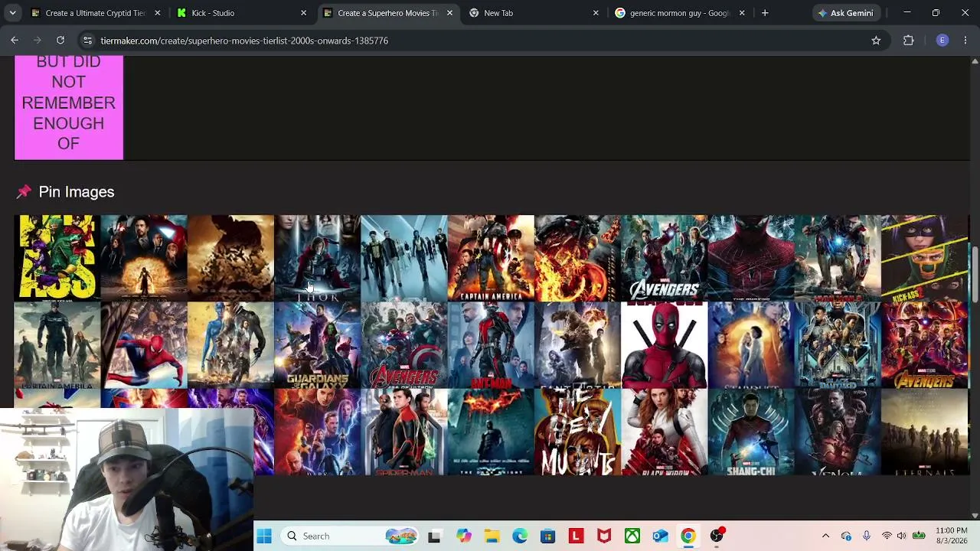Select the yellow Kick-Ass poster

point(57,258)
